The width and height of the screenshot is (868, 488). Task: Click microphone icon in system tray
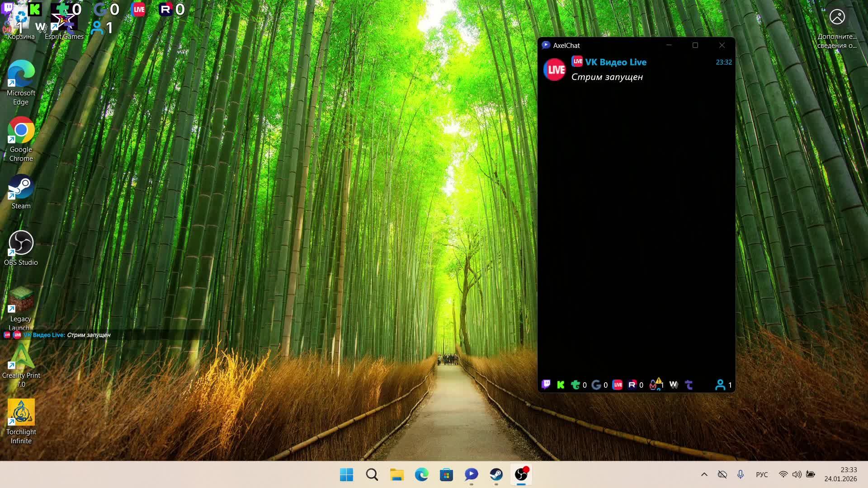click(740, 474)
